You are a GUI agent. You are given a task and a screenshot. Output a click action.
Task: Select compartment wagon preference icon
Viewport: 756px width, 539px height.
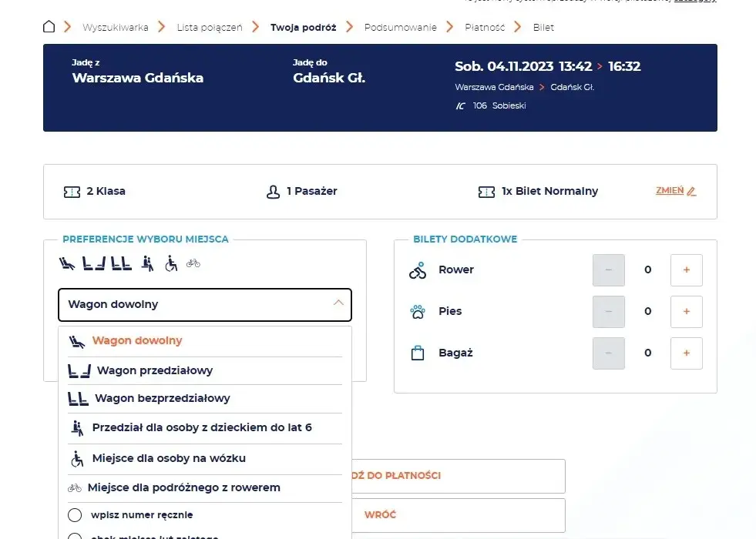point(93,263)
